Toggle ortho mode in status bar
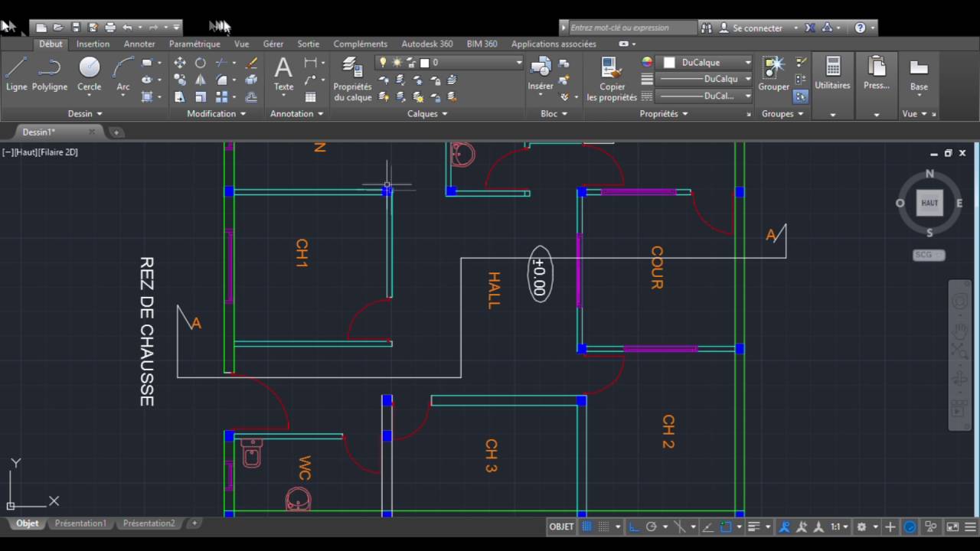980x551 pixels. point(634,527)
